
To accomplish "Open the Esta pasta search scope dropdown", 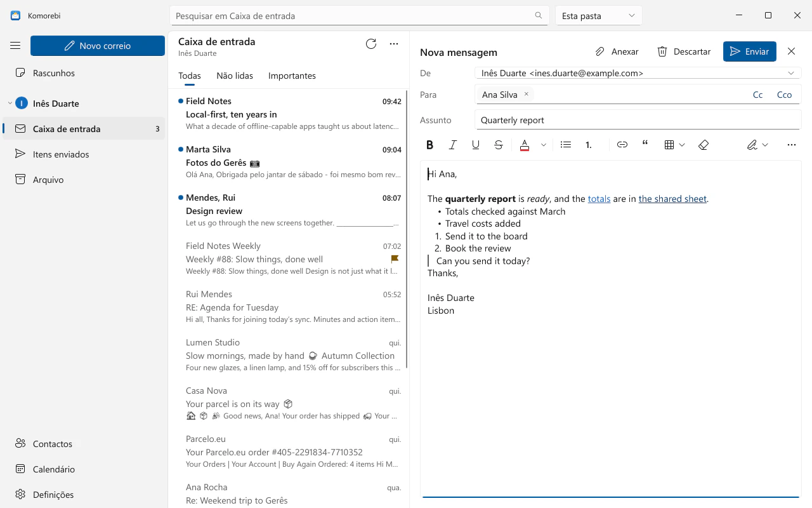I will 599,16.
